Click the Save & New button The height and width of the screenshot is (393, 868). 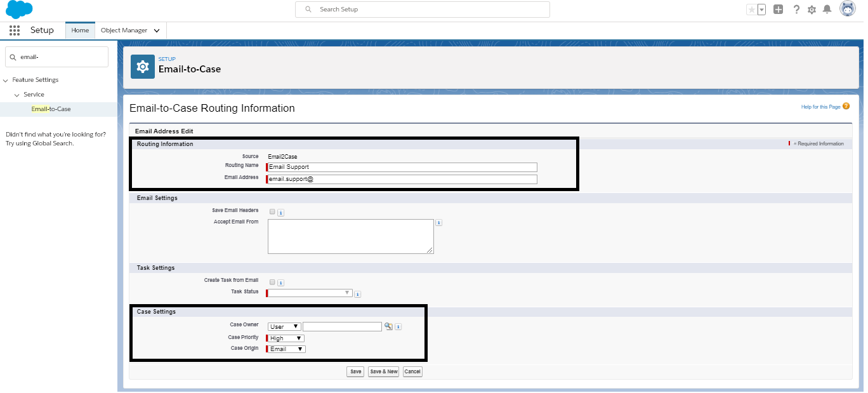click(x=383, y=371)
